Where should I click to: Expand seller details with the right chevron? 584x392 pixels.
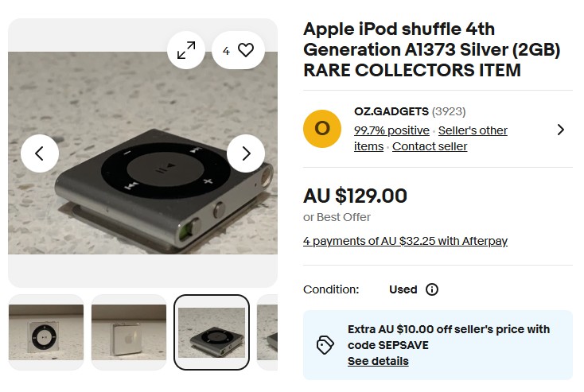click(561, 130)
